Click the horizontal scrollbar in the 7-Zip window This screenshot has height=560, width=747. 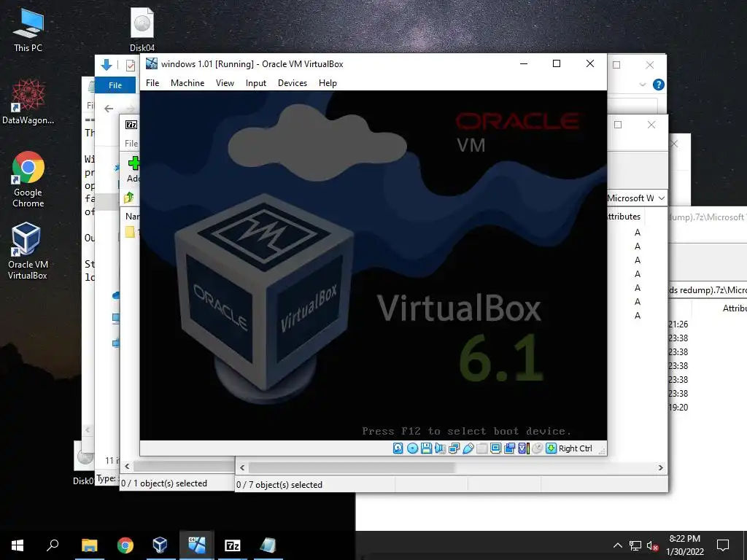[x=352, y=467]
